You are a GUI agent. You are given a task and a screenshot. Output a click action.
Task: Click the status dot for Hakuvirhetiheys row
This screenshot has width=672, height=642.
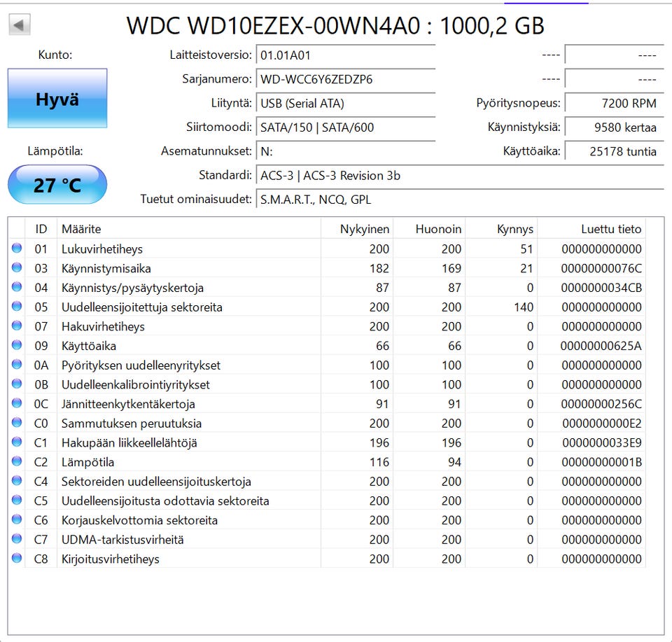(x=17, y=326)
